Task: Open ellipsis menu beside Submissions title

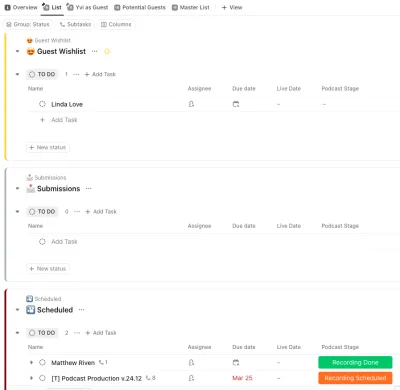Action: click(88, 189)
